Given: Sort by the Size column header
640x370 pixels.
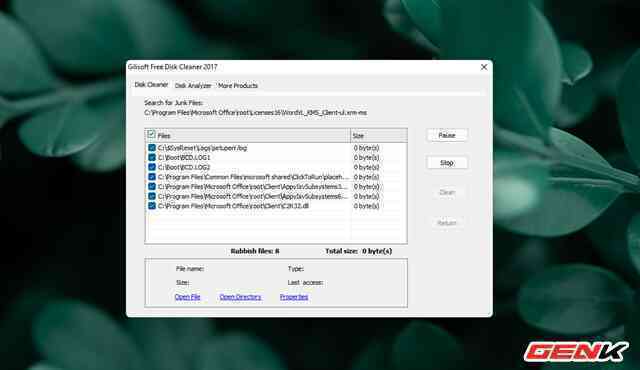Looking at the screenshot, I should 378,135.
